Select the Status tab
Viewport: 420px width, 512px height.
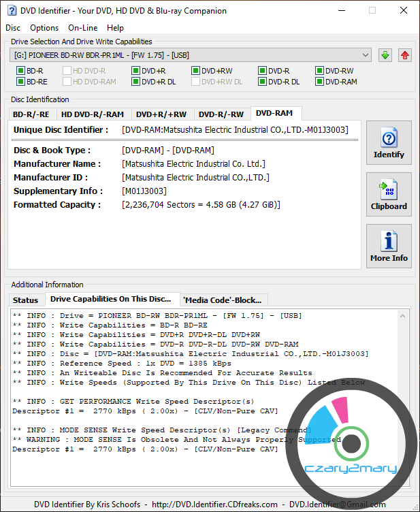(26, 300)
